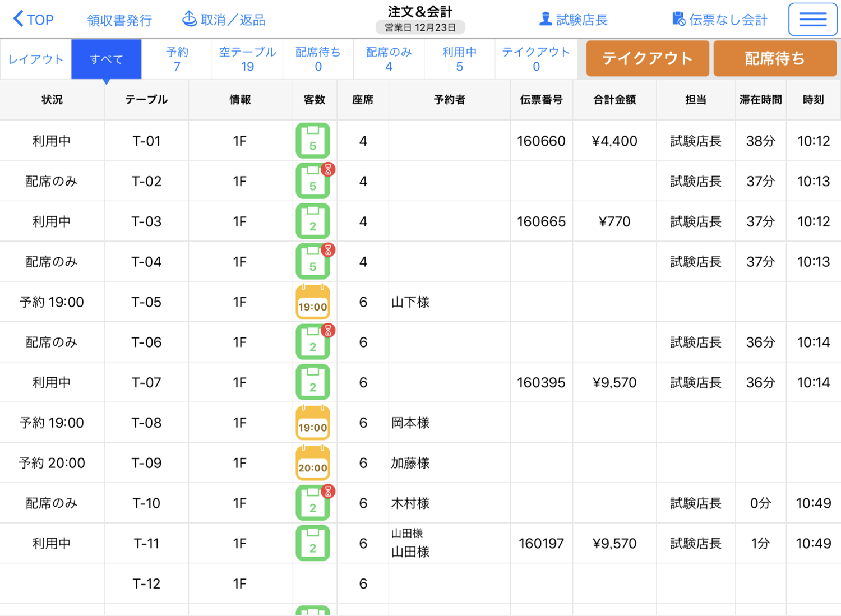This screenshot has height=616, width=841.
Task: Show the 利用中 5 tables tab
Action: pyautogui.click(x=459, y=59)
